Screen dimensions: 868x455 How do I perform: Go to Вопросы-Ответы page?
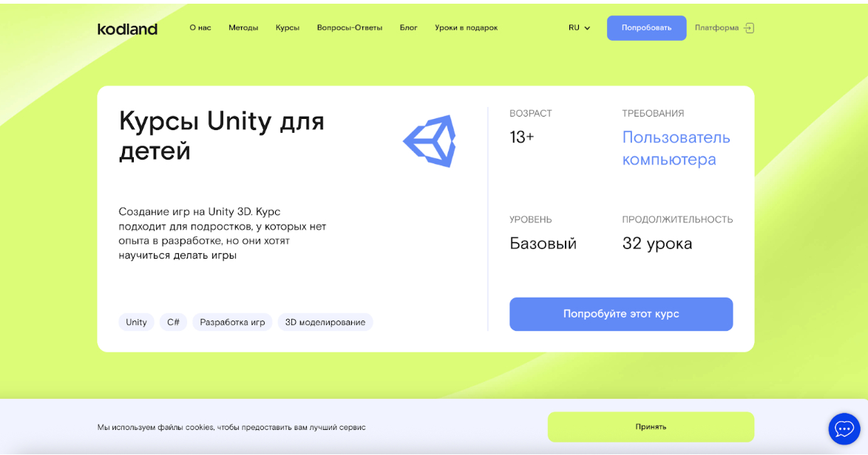tap(349, 27)
